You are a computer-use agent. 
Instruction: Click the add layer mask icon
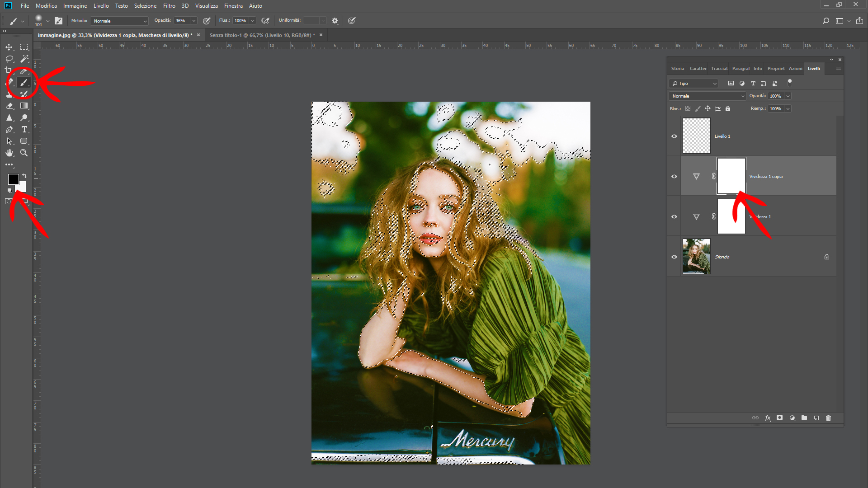(x=780, y=418)
